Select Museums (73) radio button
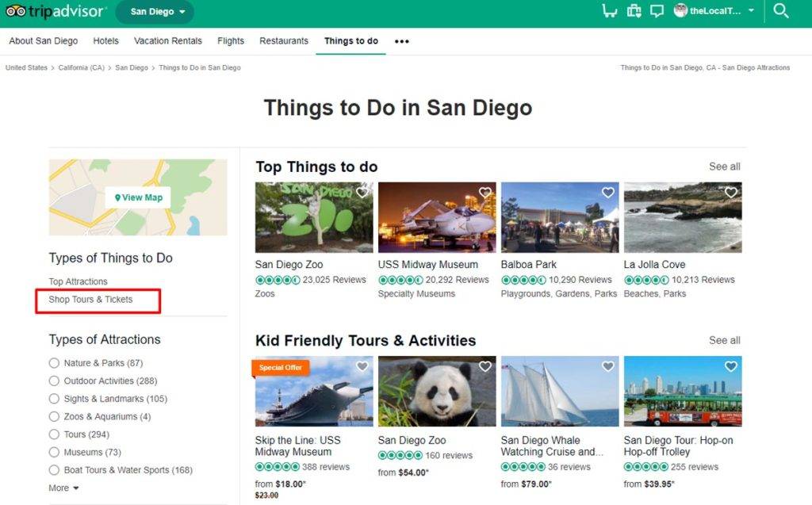This screenshot has width=812, height=505. click(x=54, y=452)
